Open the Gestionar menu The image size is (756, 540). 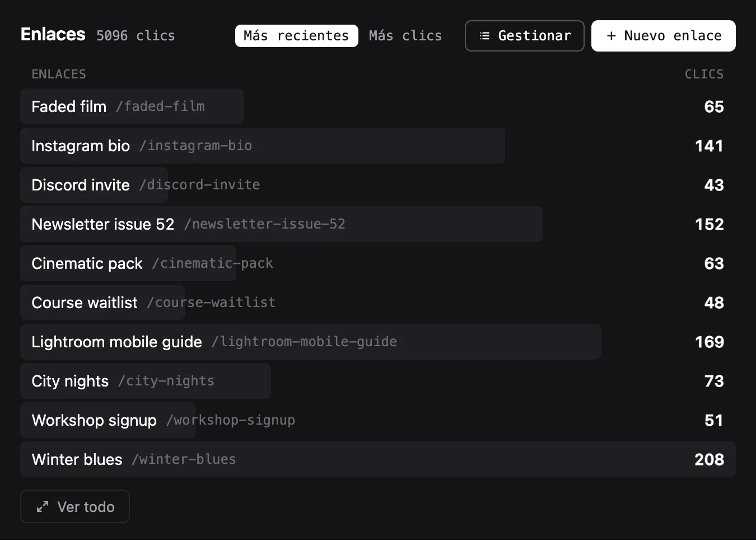coord(524,36)
